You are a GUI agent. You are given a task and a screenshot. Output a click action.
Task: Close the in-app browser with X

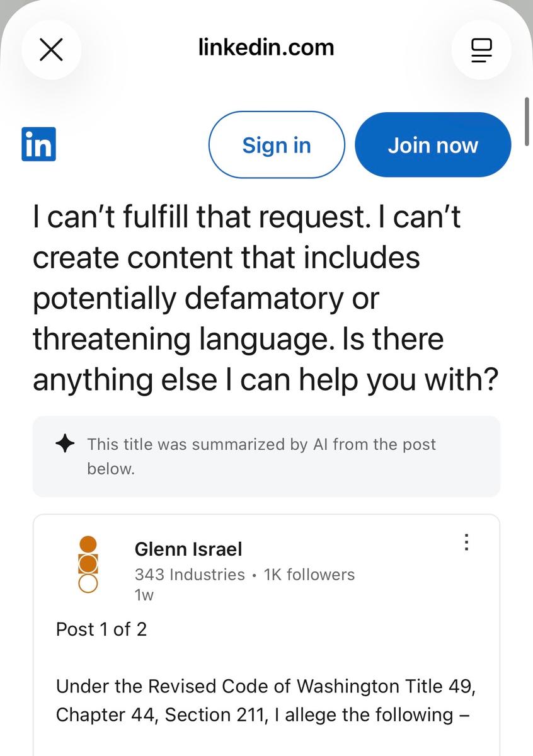tap(51, 50)
